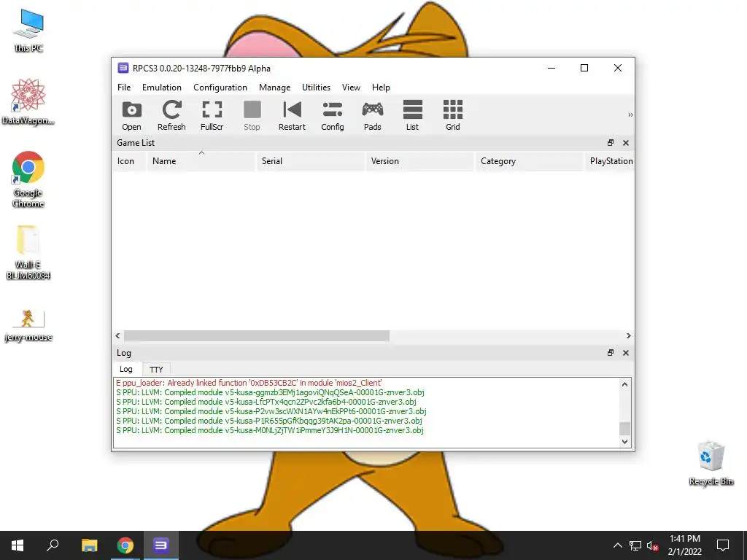Select the Wall-E BLJM60084 folder
This screenshot has width=747, height=560.
click(28, 252)
